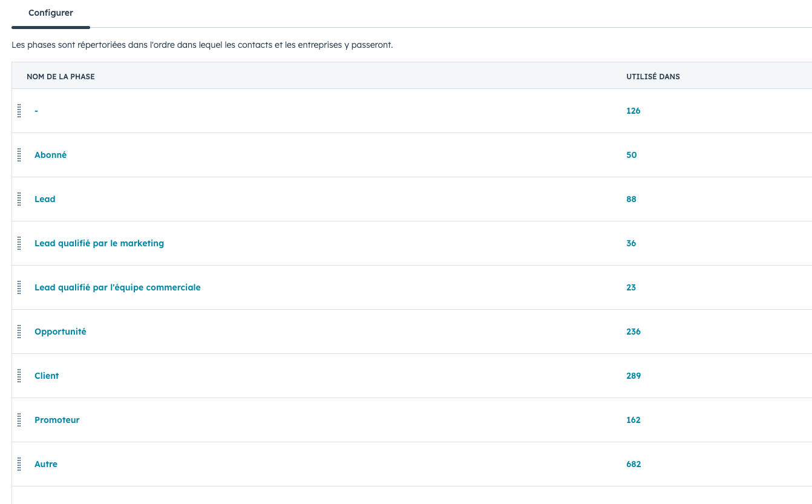Screen dimensions: 812x504
Task: View the 682 records using Autre
Action: pos(634,464)
